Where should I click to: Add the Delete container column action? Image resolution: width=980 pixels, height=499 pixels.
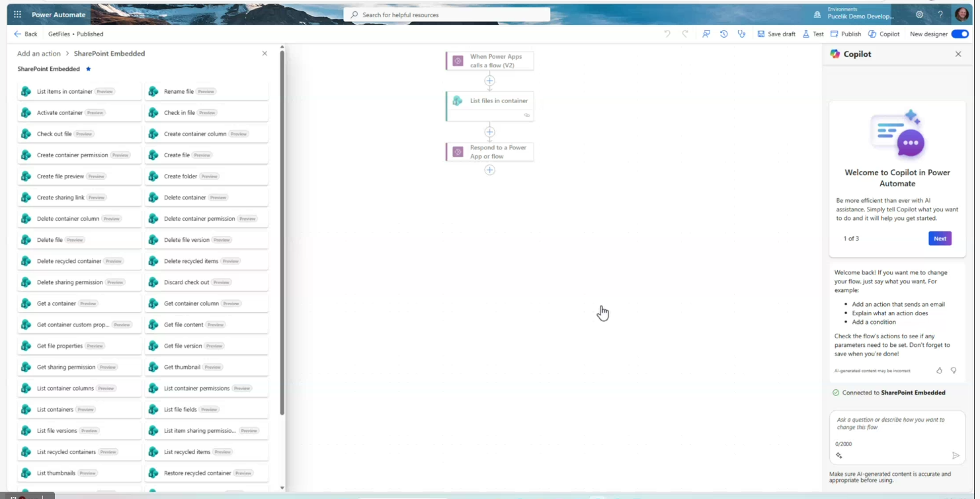(79, 219)
